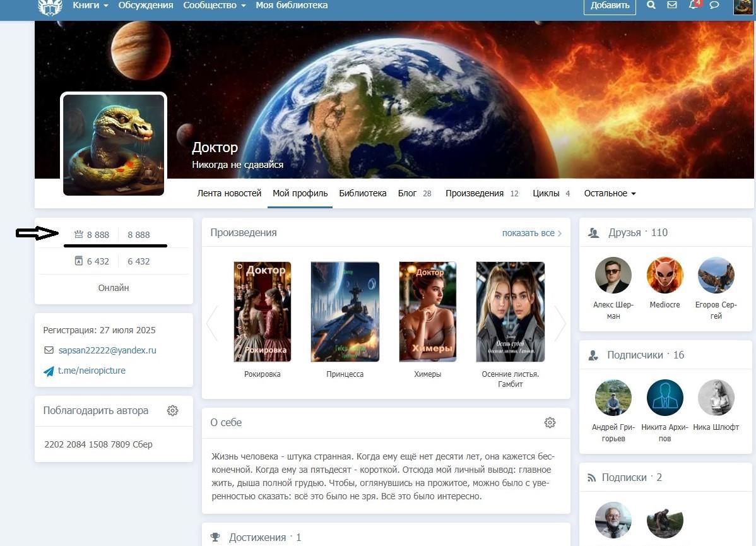Click the Добавить button
The width and height of the screenshot is (756, 546).
[610, 6]
